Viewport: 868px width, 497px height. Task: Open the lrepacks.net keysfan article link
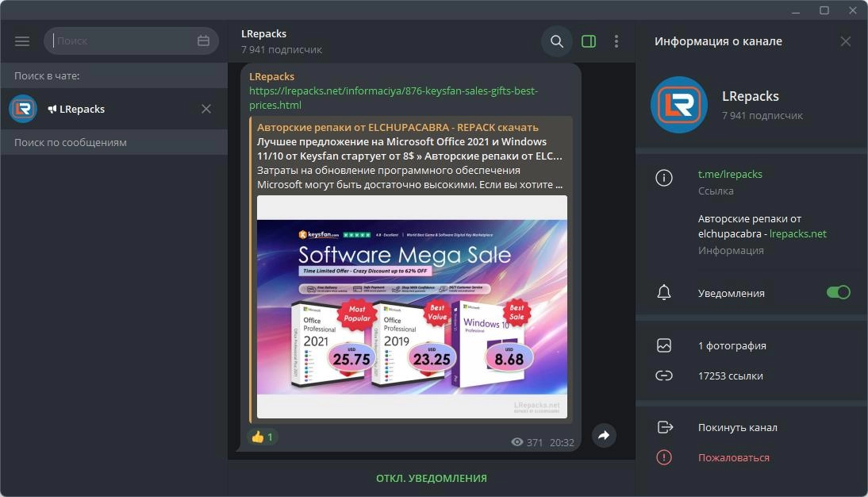pos(393,98)
